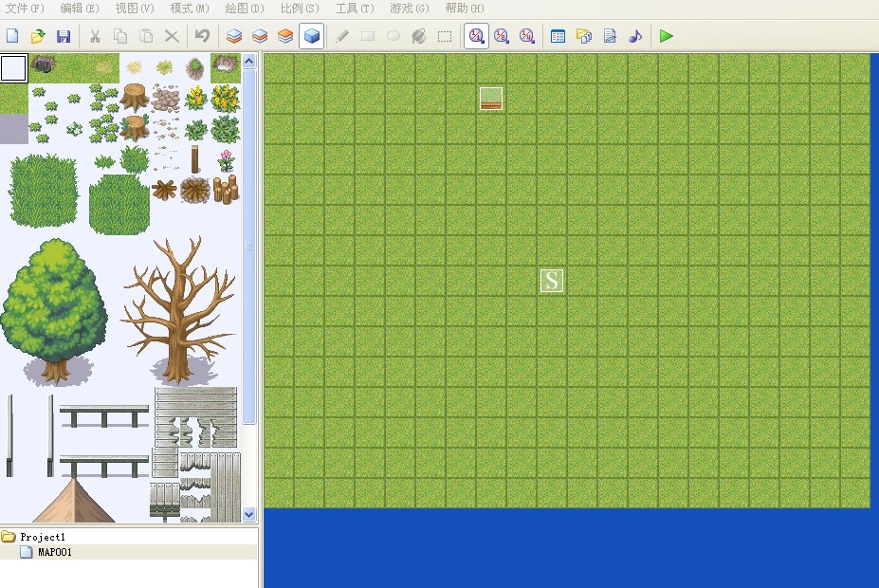
Task: Open the 工具(T) menu
Action: [355, 9]
